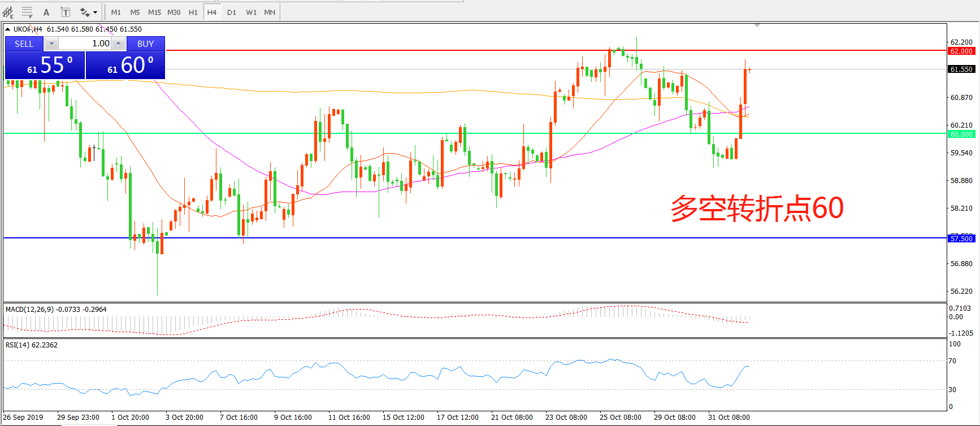Image resolution: width=980 pixels, height=426 pixels.
Task: Select the Fibonacci Retracement tool
Action: [27, 12]
